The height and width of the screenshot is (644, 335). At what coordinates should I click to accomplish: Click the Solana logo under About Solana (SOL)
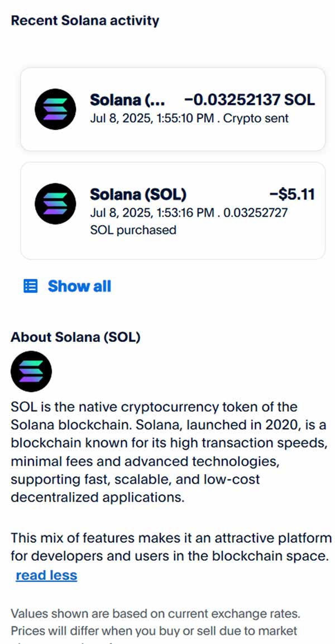click(31, 371)
